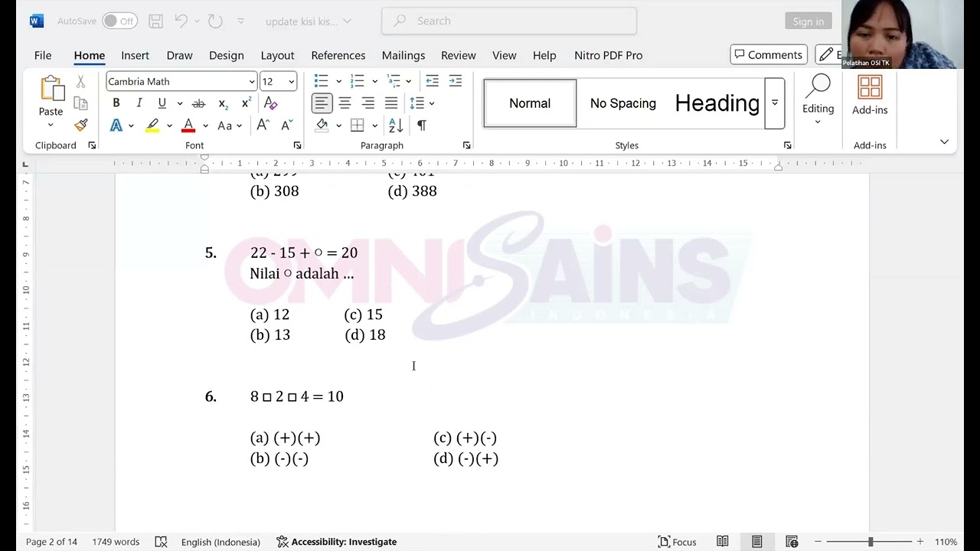Open spelling and proofing status icon
980x551 pixels.
pyautogui.click(x=161, y=542)
